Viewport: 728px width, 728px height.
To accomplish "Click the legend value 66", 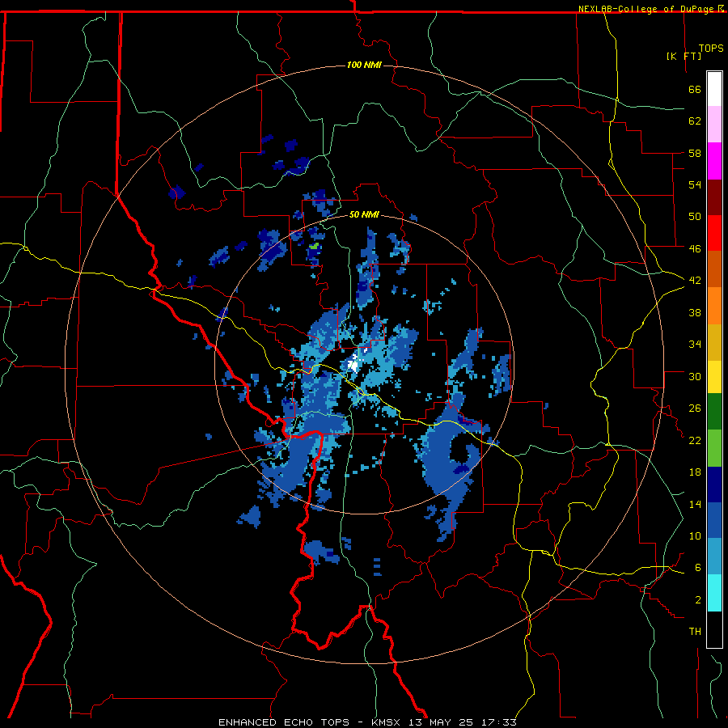I will click(x=695, y=89).
